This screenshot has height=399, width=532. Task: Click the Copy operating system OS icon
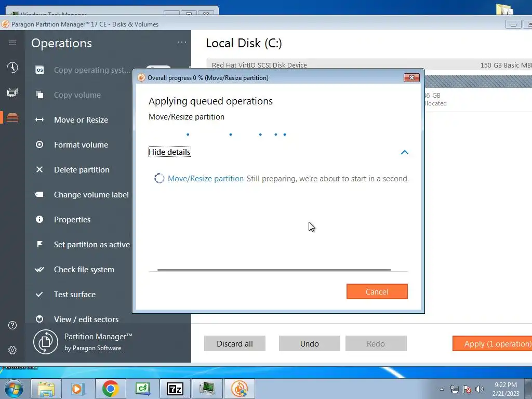pyautogui.click(x=39, y=70)
